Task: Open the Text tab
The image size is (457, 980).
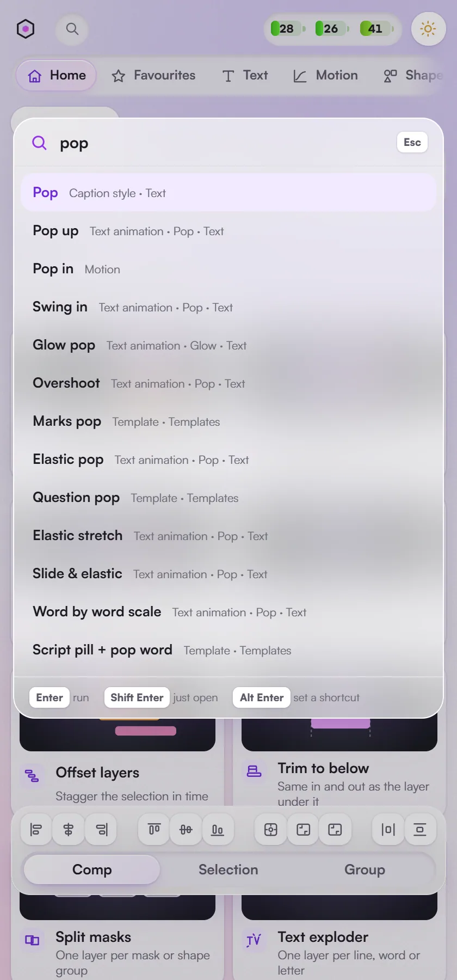Action: tap(245, 75)
